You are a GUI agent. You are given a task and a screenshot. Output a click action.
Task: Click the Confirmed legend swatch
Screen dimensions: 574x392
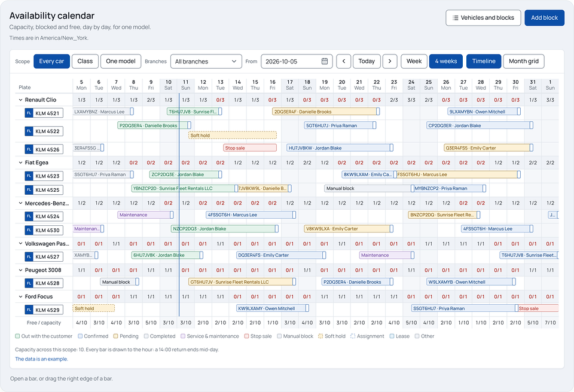pos(80,336)
